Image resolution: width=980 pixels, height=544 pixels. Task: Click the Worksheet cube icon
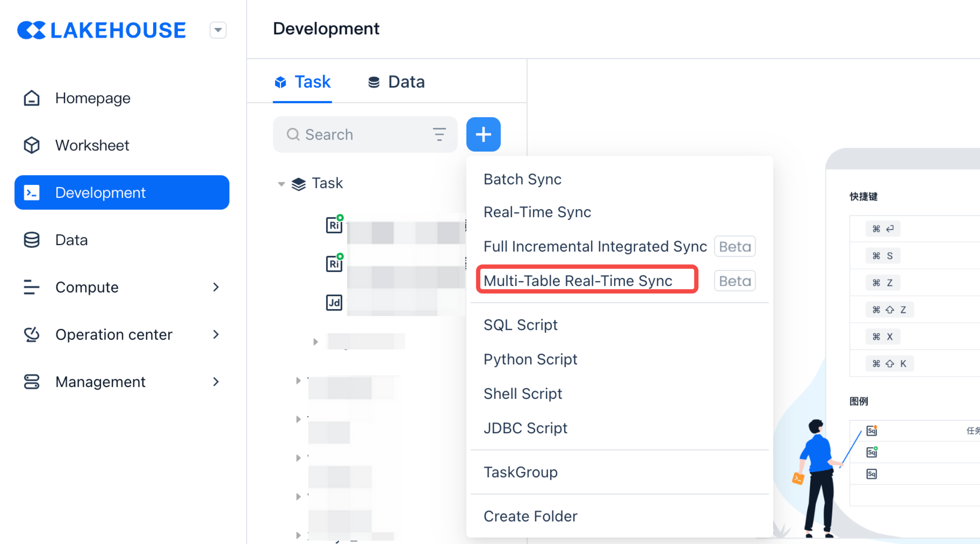coord(32,145)
